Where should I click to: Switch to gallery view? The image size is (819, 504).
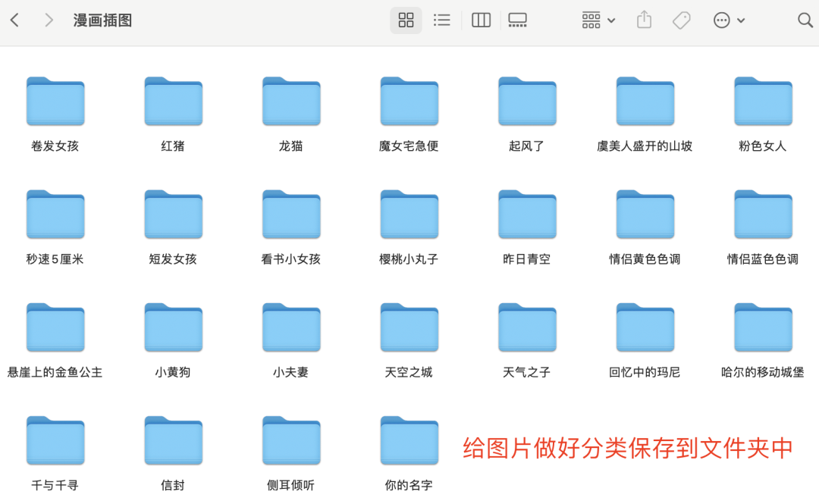coord(518,20)
